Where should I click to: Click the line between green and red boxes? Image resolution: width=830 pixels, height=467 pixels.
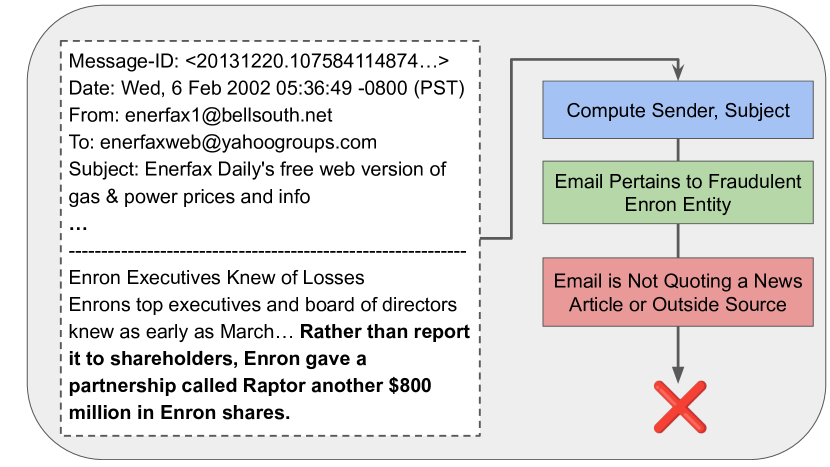[x=678, y=240]
